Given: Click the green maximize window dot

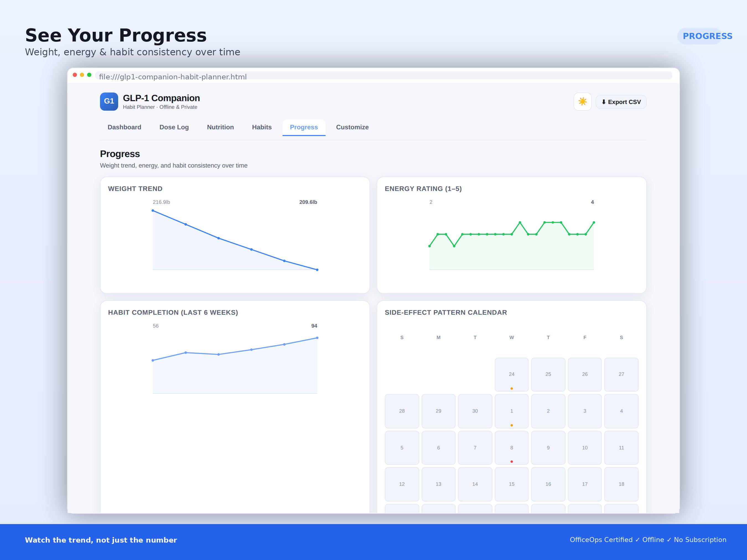Looking at the screenshot, I should point(89,75).
